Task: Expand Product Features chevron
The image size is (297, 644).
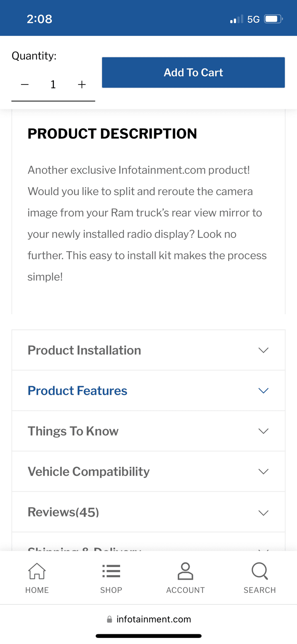Action: pyautogui.click(x=263, y=390)
